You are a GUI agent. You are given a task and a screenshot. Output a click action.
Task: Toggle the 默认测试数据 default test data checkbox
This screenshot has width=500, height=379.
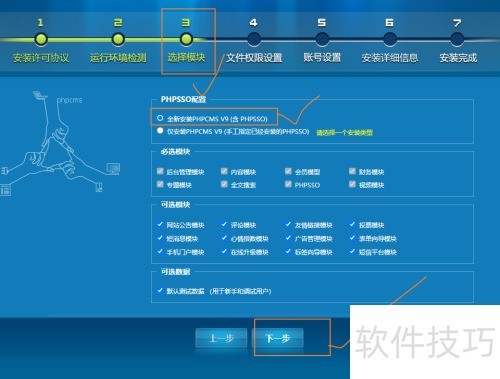coord(160,290)
